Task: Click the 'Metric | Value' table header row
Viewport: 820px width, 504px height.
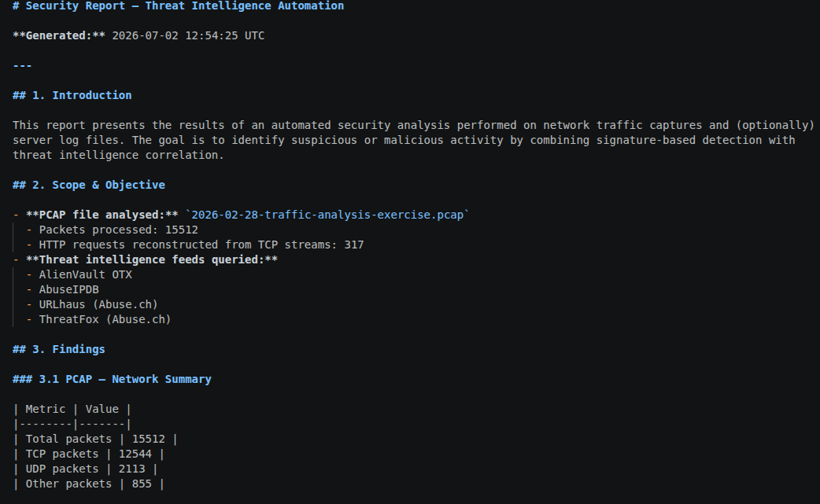Action: (x=72, y=409)
